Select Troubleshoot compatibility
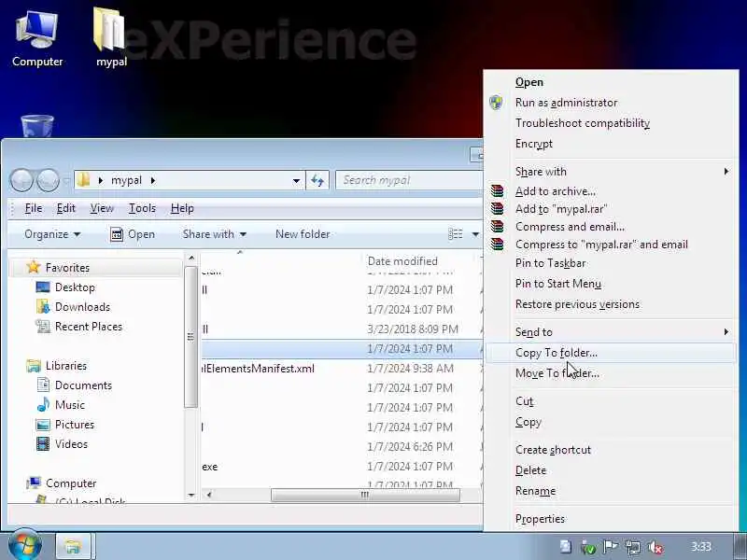 click(x=611, y=123)
